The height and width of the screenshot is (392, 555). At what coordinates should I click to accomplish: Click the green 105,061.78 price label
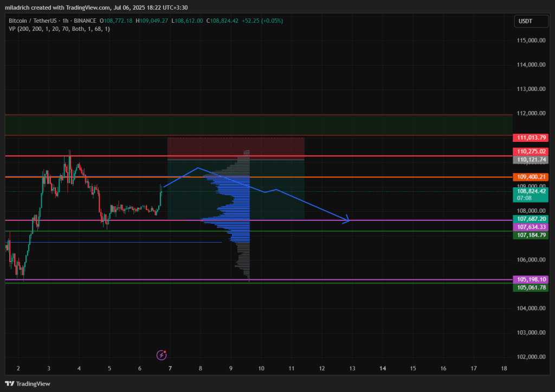click(x=530, y=288)
